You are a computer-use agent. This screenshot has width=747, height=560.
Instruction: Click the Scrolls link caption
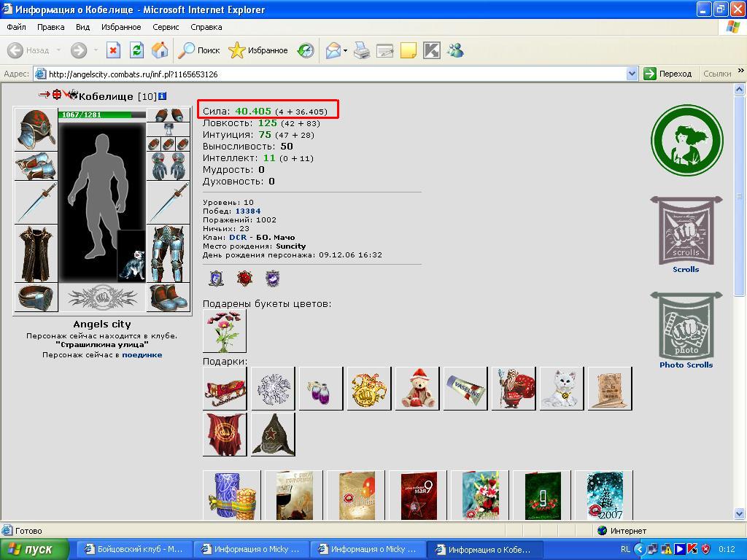686,270
